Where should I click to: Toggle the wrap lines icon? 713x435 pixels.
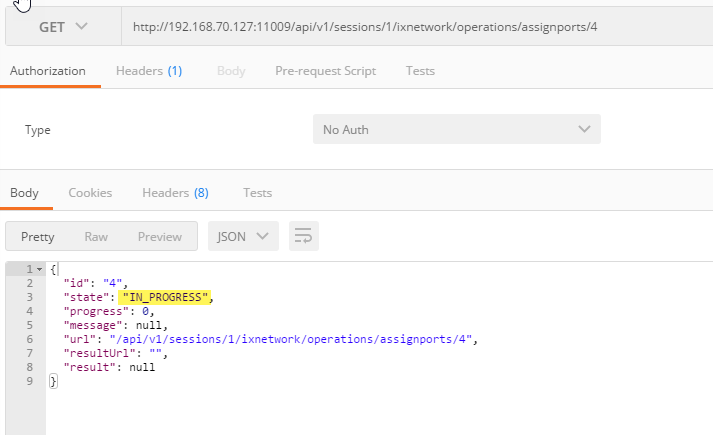304,237
